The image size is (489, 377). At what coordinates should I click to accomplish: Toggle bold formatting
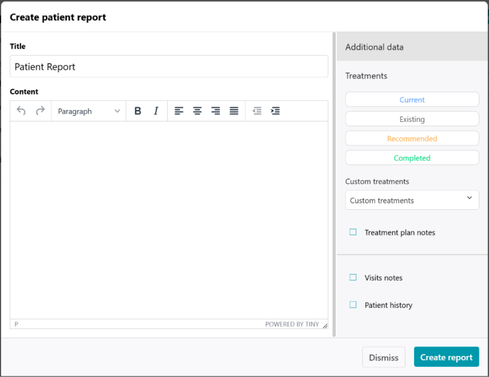tap(137, 111)
